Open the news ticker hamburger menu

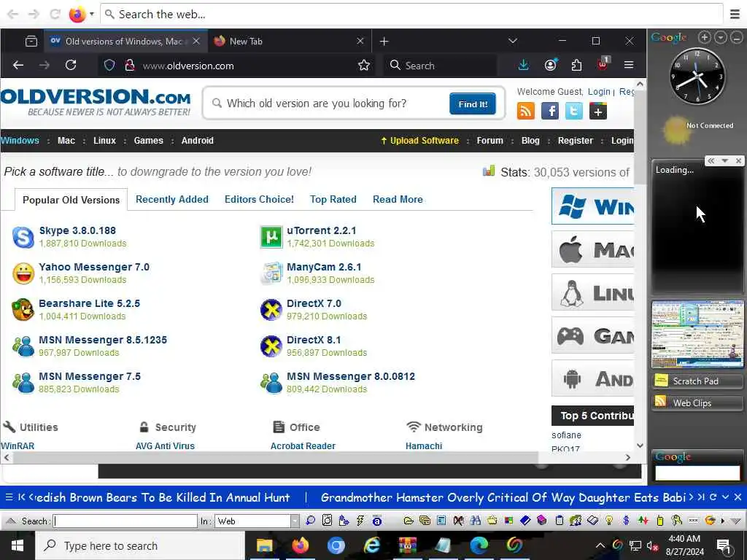tap(9, 497)
